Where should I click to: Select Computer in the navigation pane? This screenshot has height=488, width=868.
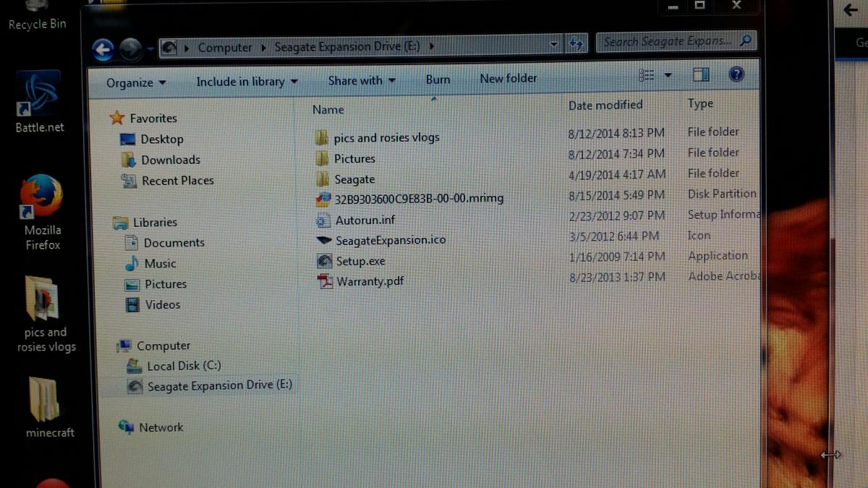tap(163, 346)
